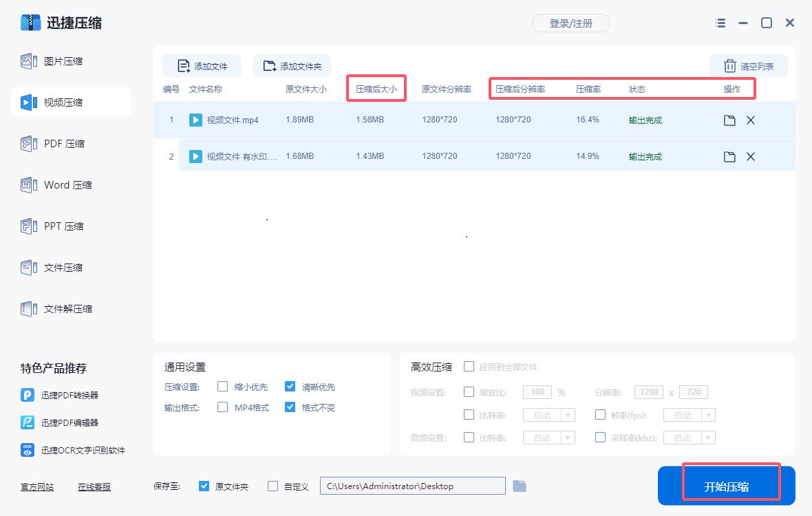Open the PDF 压缩 panel icon
The image size is (812, 516).
point(28,143)
